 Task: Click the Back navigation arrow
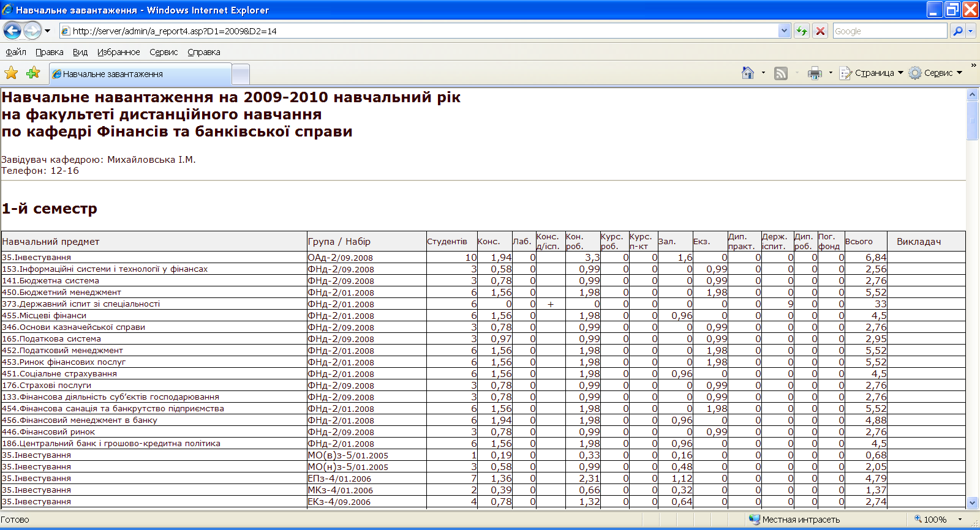[x=12, y=30]
